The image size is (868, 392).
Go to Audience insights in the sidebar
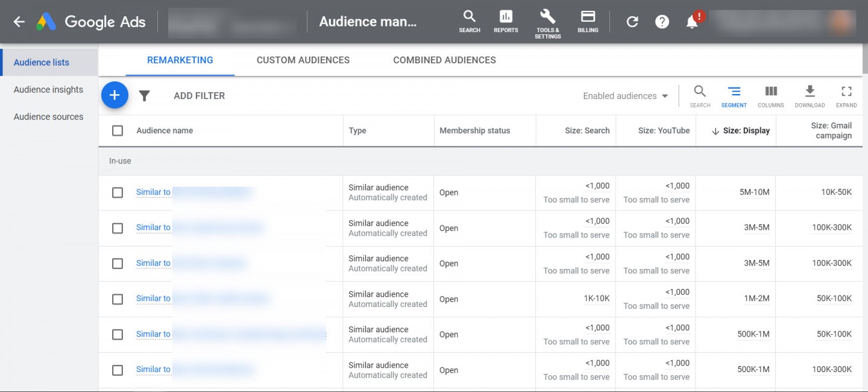click(48, 89)
